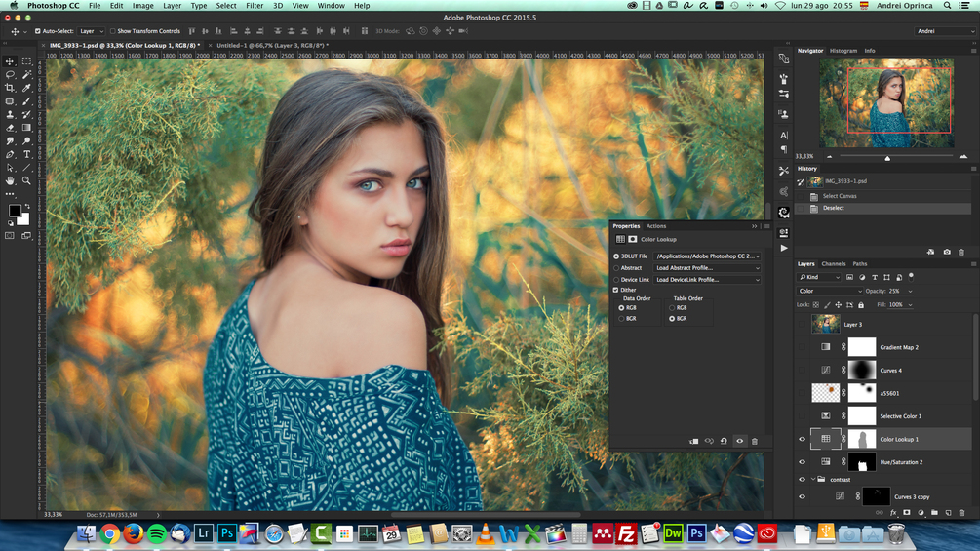Uncheck the Dither checkbox
980x551 pixels.
click(615, 290)
